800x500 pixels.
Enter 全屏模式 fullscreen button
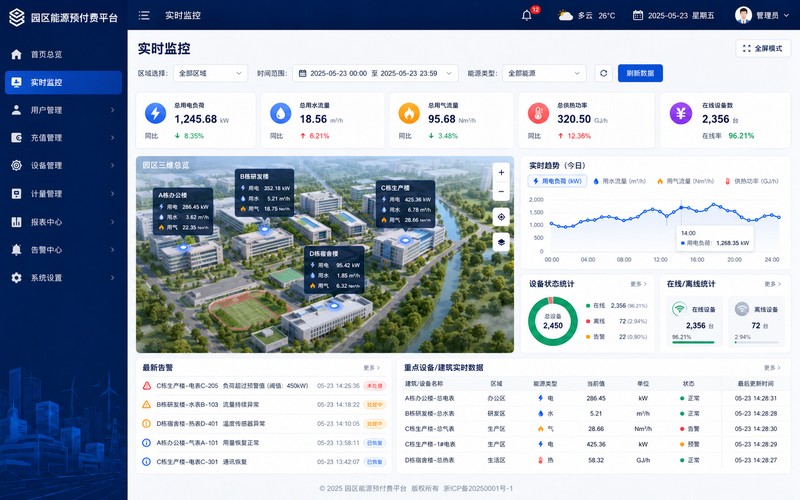tap(763, 48)
